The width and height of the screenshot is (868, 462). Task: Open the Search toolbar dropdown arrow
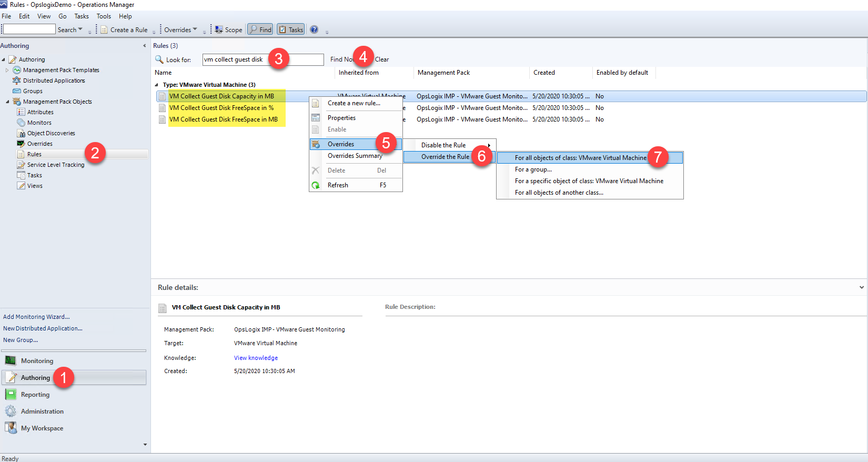click(x=80, y=29)
